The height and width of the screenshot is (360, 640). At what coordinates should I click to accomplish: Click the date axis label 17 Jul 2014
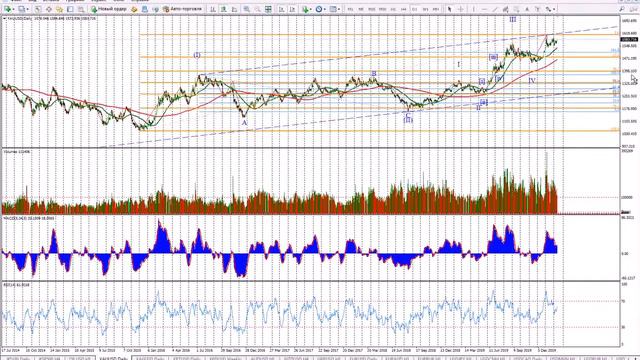coord(11,350)
